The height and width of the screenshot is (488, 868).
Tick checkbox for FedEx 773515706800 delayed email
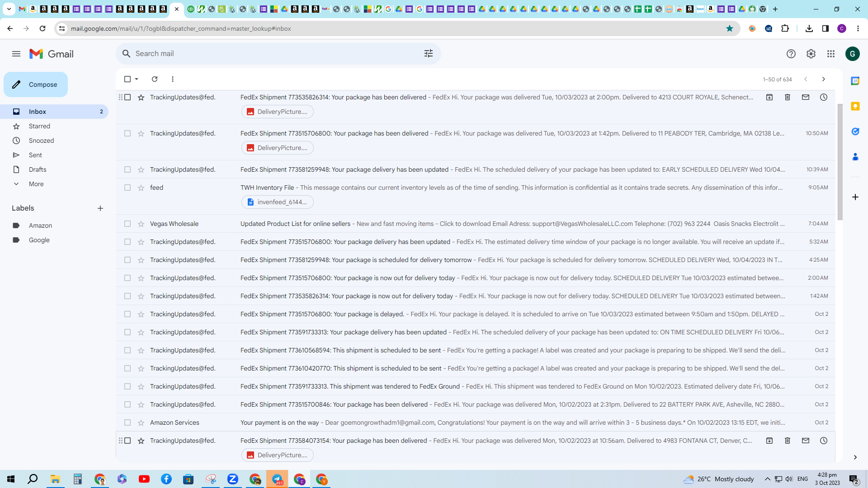click(x=127, y=314)
